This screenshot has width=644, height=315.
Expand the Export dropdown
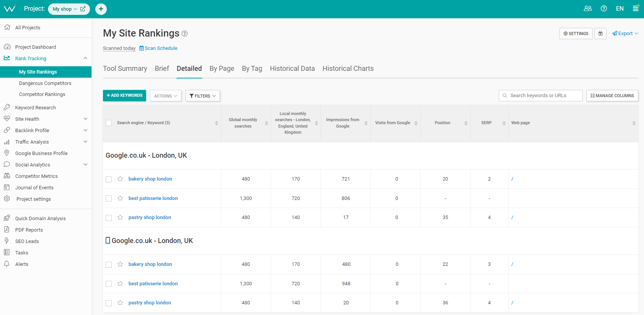click(x=625, y=34)
